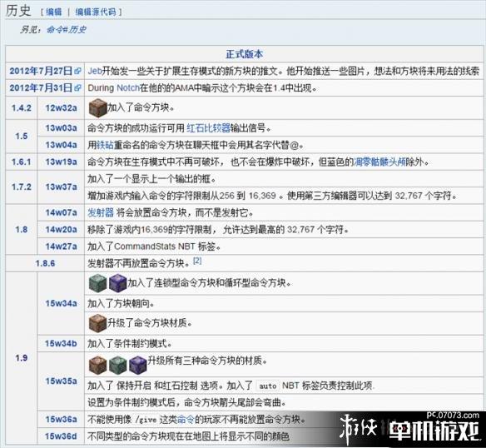Open snapshot link 13w19a

(x=61, y=162)
